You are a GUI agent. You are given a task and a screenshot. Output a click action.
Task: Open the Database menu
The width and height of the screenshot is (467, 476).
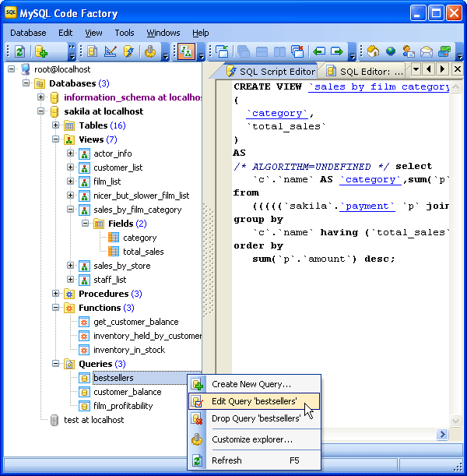(x=28, y=33)
